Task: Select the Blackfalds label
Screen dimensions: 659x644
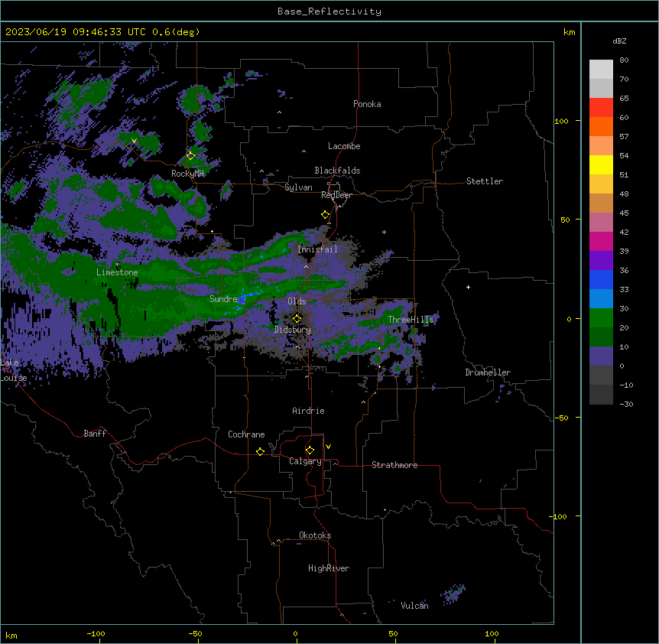Action: pos(337,171)
